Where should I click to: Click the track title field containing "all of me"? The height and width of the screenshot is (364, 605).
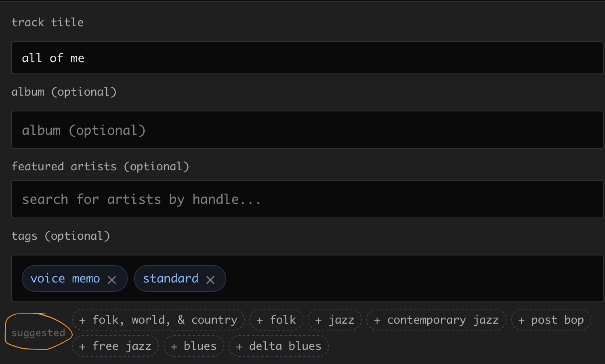(x=307, y=58)
